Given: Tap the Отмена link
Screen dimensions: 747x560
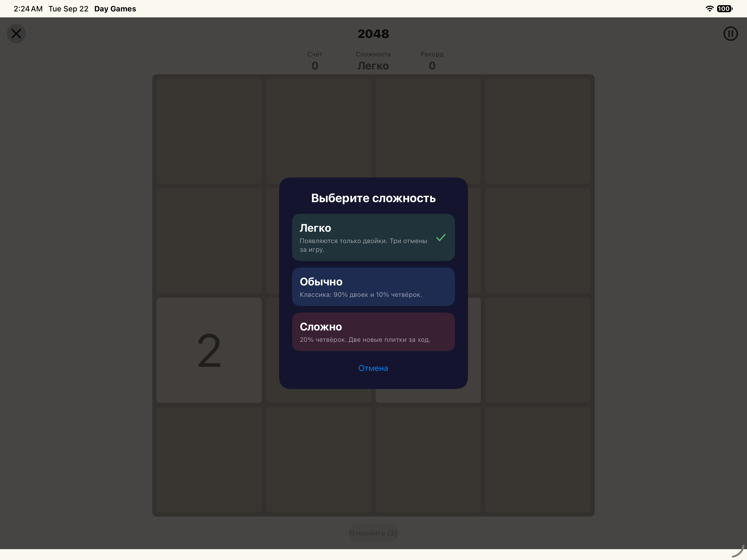Looking at the screenshot, I should coord(373,368).
